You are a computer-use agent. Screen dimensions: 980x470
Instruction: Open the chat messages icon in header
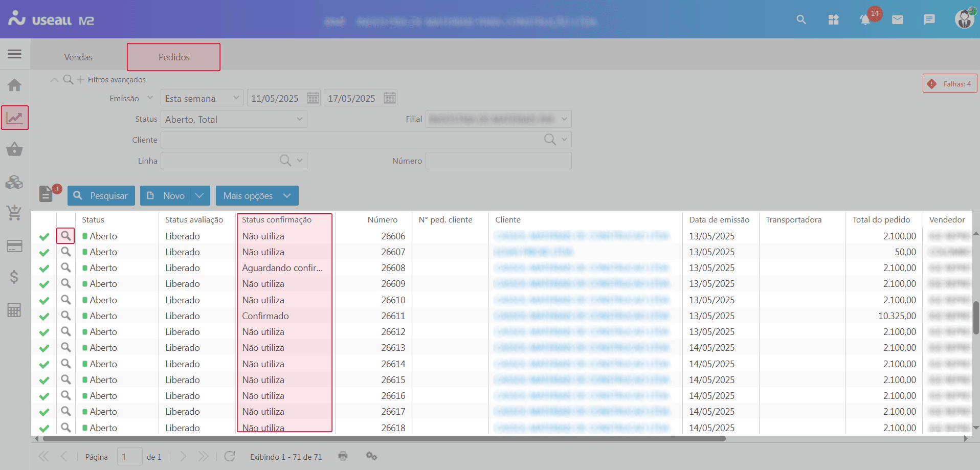tap(929, 20)
